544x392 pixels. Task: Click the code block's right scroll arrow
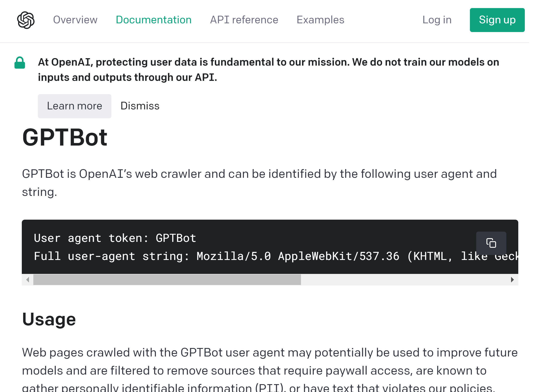point(512,280)
